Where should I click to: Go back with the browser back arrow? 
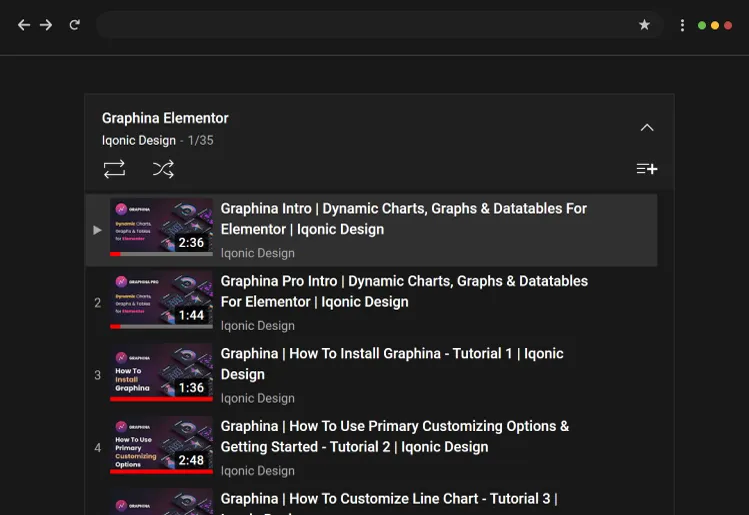[24, 25]
